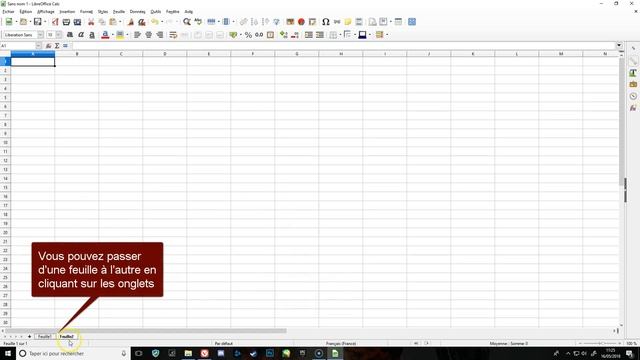640x360 pixels.
Task: Click the Insert chart red circle icon
Action: 301,22
